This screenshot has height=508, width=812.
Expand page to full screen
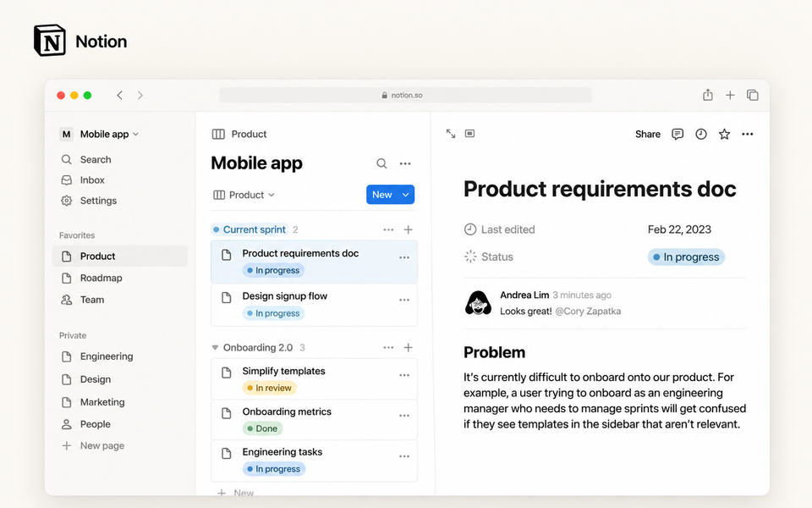click(x=451, y=134)
